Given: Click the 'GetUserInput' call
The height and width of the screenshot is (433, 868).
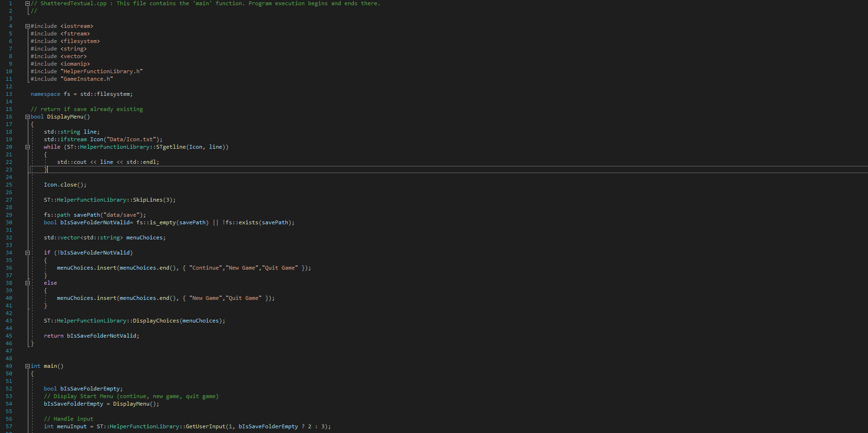Looking at the screenshot, I should pyautogui.click(x=206, y=426).
